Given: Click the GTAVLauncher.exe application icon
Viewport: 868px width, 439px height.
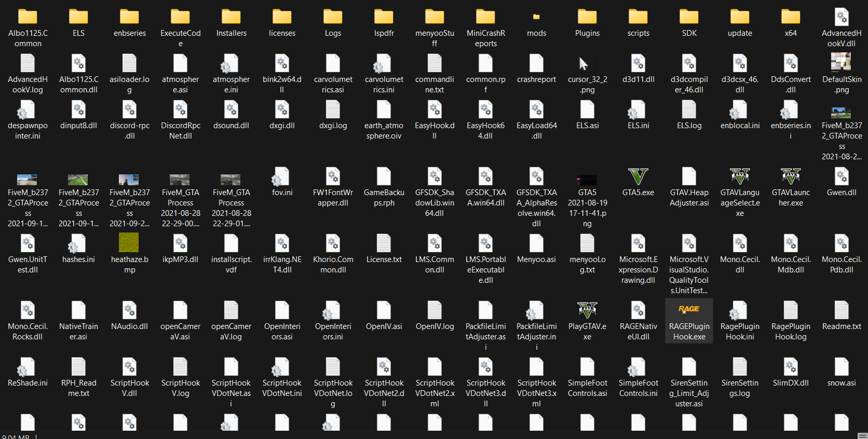Looking at the screenshot, I should pyautogui.click(x=791, y=176).
